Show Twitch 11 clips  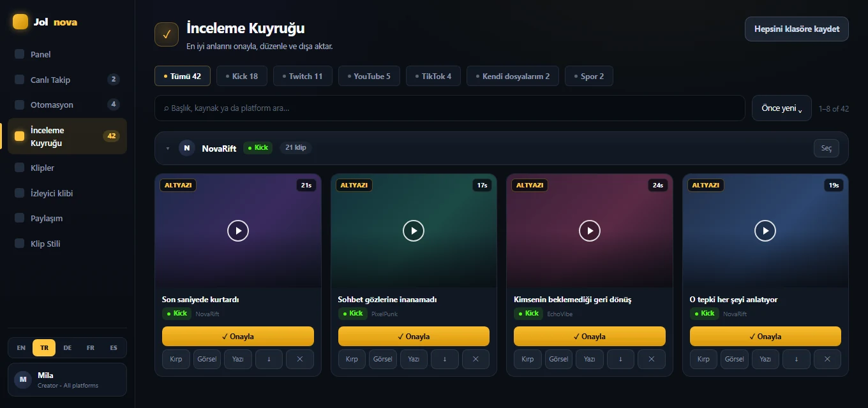click(303, 76)
